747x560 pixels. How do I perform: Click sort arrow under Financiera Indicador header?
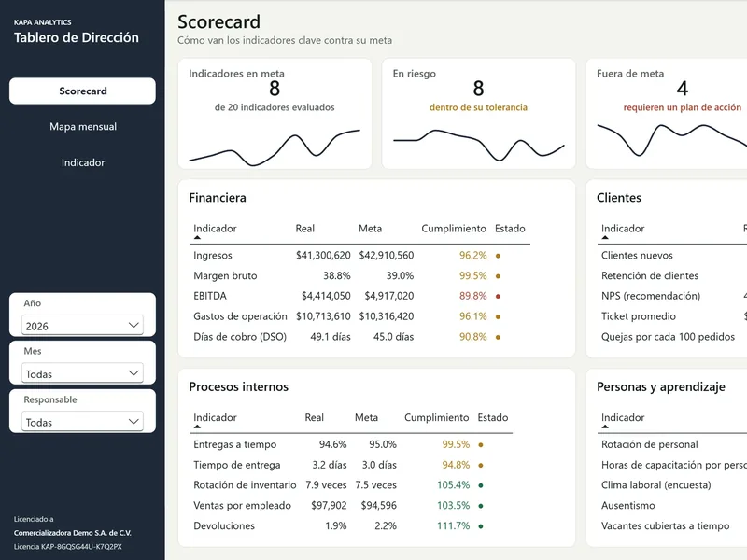[x=197, y=237]
